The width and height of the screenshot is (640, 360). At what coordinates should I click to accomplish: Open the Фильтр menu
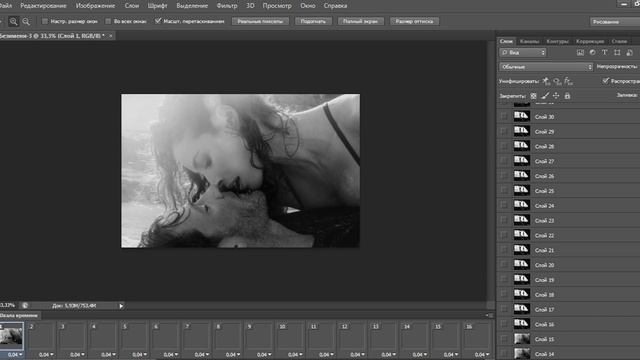click(227, 6)
